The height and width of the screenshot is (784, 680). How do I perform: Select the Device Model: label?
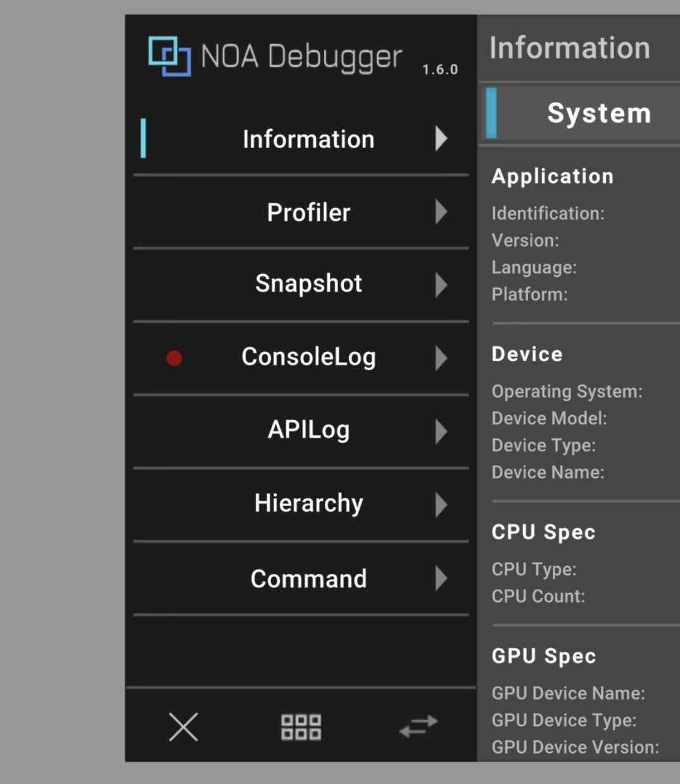point(549,418)
